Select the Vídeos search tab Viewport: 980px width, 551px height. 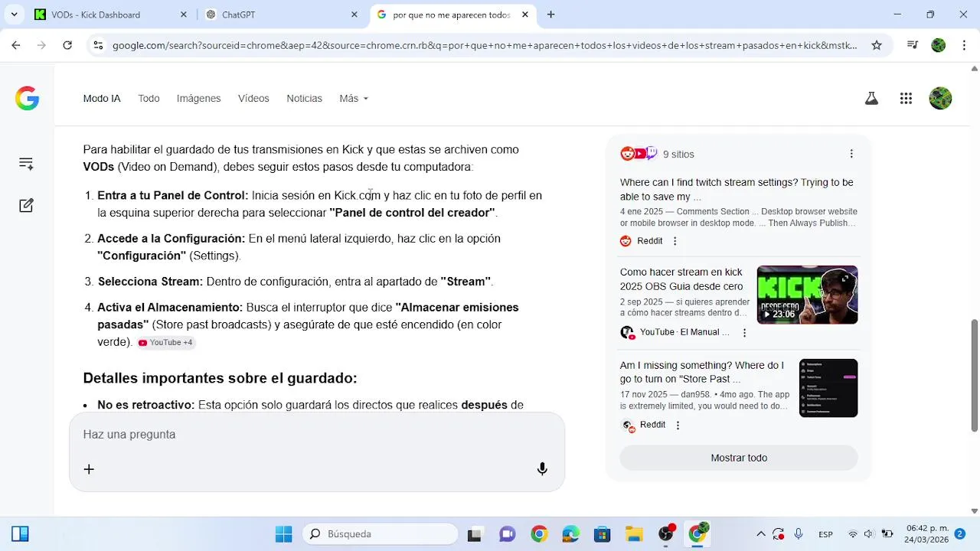click(253, 98)
